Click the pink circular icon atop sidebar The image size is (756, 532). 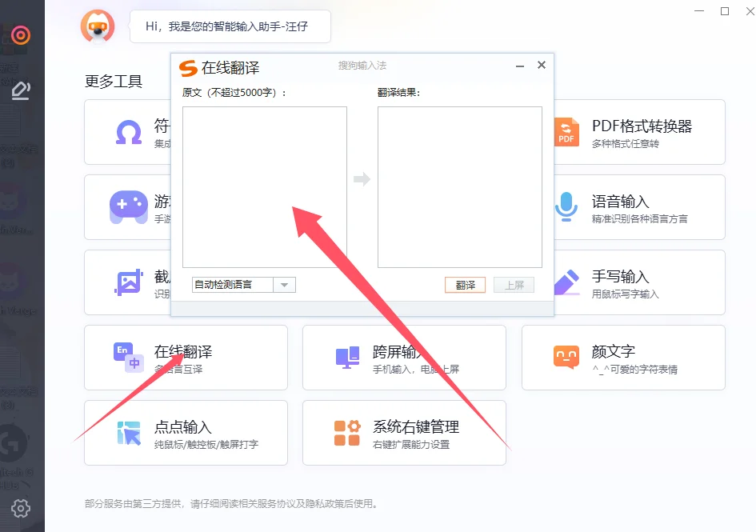point(21,34)
